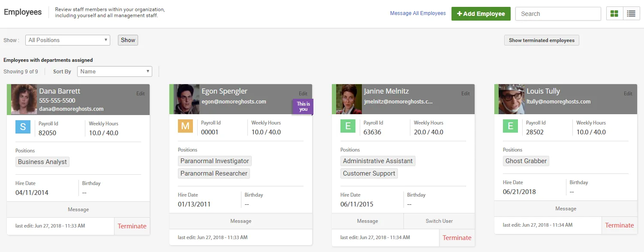Viewport: 644px width, 252px height.
Task: Click the Ghost Grabber position tag
Action: tap(526, 161)
